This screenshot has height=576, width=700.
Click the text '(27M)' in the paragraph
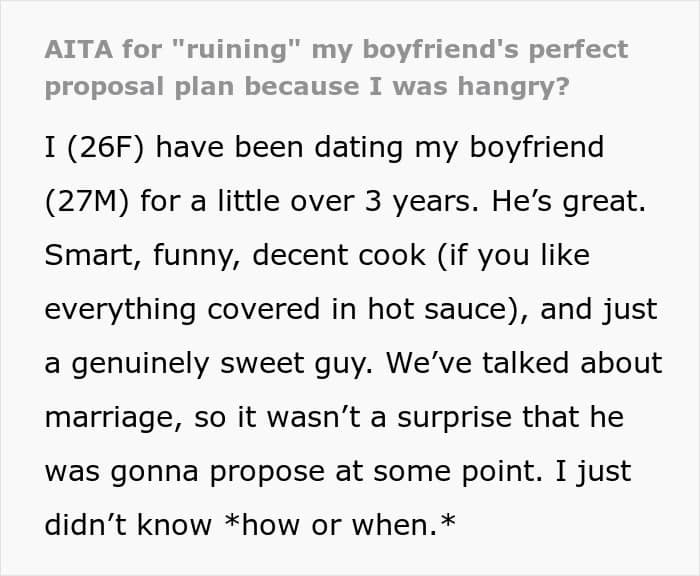(x=87, y=201)
